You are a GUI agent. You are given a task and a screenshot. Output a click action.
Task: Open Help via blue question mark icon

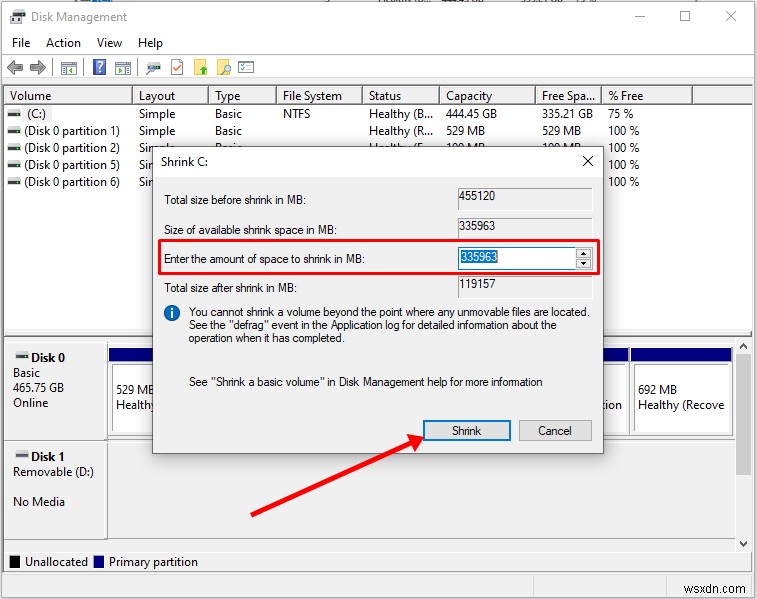coord(99,67)
